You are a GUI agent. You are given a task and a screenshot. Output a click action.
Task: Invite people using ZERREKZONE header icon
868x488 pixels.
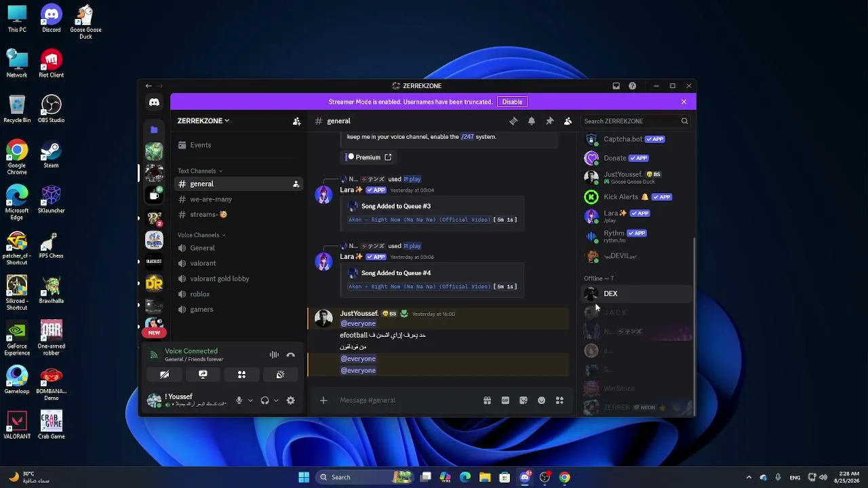click(x=296, y=121)
